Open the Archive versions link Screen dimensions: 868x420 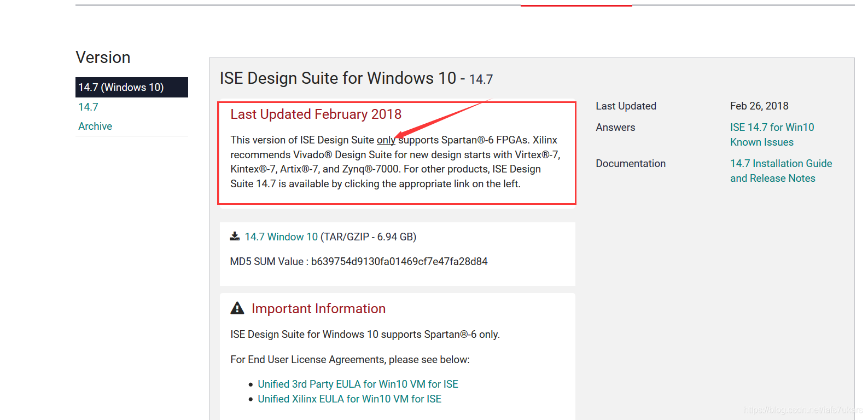coord(95,126)
